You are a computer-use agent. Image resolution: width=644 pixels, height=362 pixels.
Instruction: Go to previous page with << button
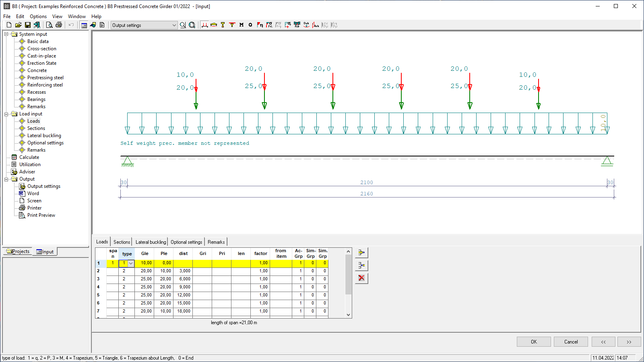pos(603,342)
